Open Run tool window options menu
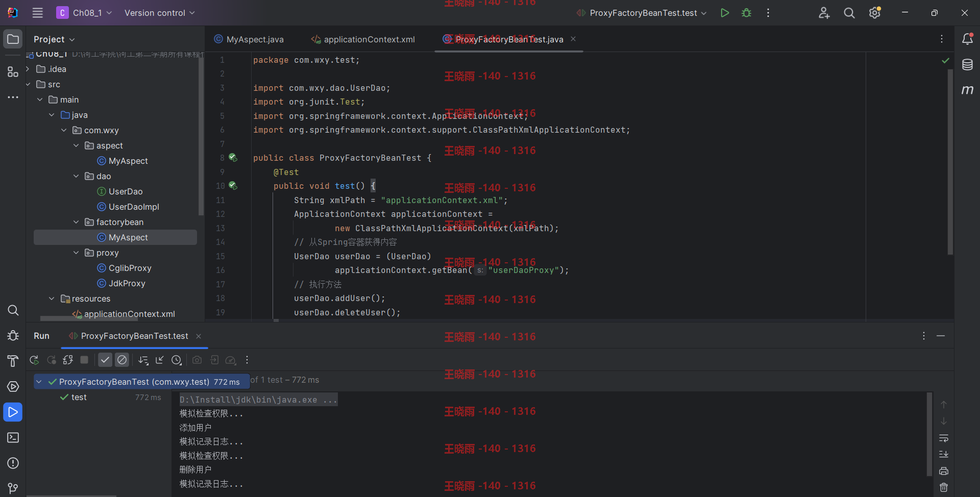The height and width of the screenshot is (497, 980). click(x=924, y=336)
